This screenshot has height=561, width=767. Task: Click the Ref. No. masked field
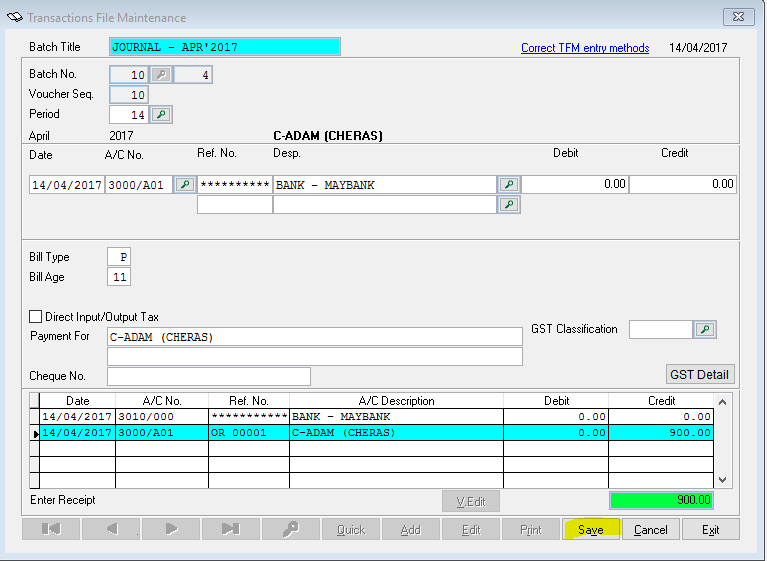tap(235, 185)
